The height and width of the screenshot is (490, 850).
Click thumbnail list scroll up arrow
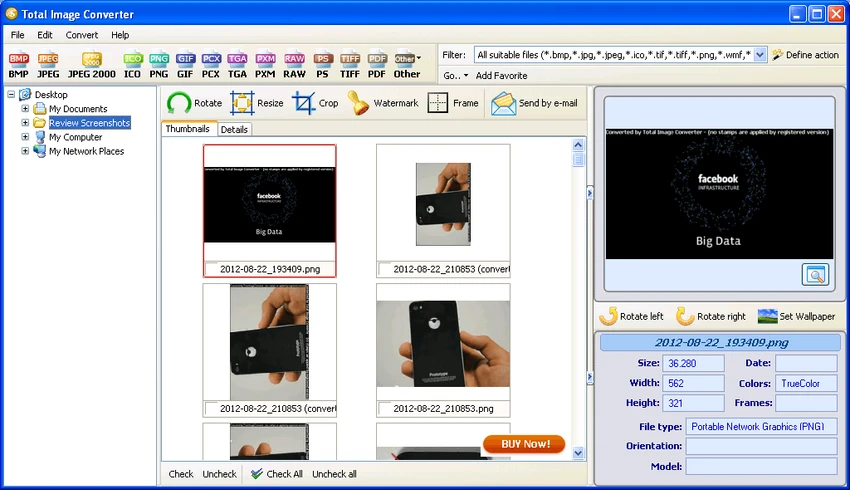pyautogui.click(x=578, y=145)
